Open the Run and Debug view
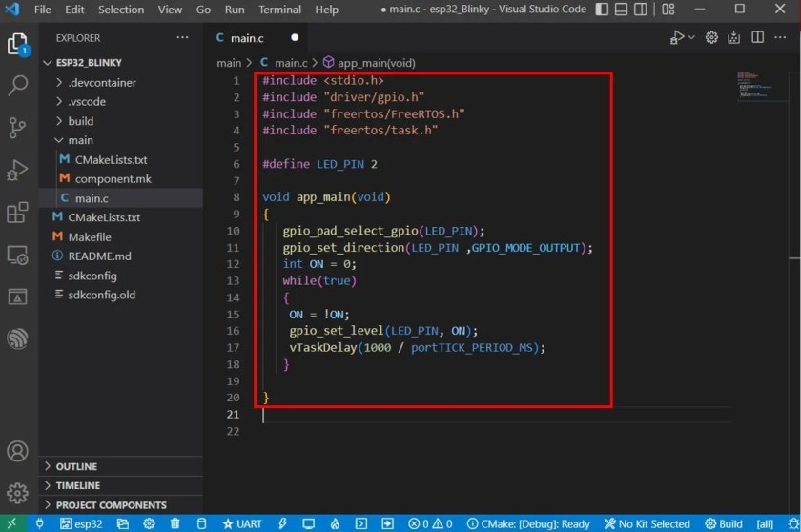801x532 pixels. 17,171
